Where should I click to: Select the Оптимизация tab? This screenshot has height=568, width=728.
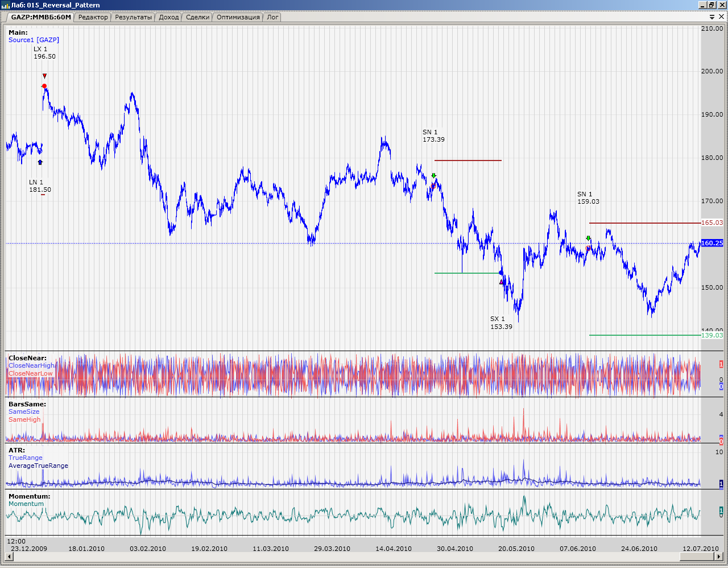238,17
